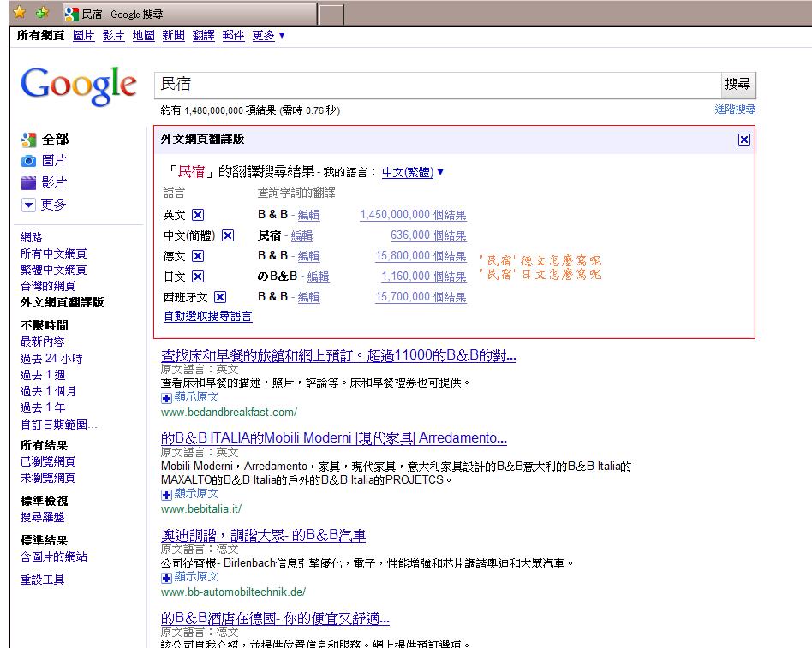
Task: Filter results to 過去 1 週
Action: pyautogui.click(x=43, y=375)
